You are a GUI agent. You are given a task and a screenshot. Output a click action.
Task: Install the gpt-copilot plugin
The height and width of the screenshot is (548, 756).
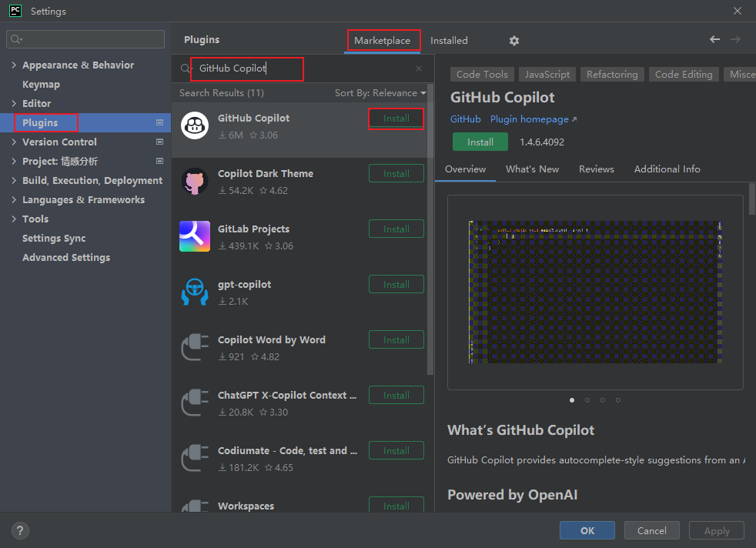(x=396, y=284)
